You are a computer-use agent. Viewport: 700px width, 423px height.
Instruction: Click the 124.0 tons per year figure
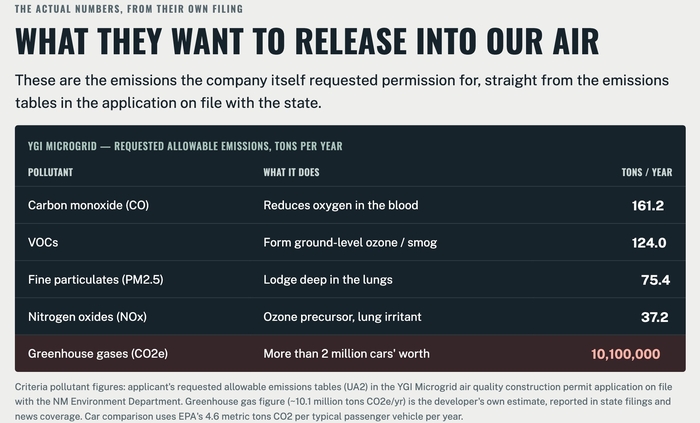click(649, 243)
